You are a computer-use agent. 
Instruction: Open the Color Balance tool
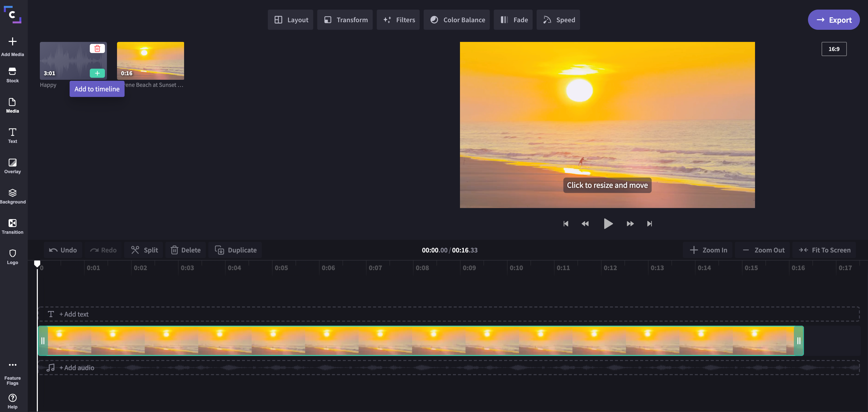[x=457, y=20]
